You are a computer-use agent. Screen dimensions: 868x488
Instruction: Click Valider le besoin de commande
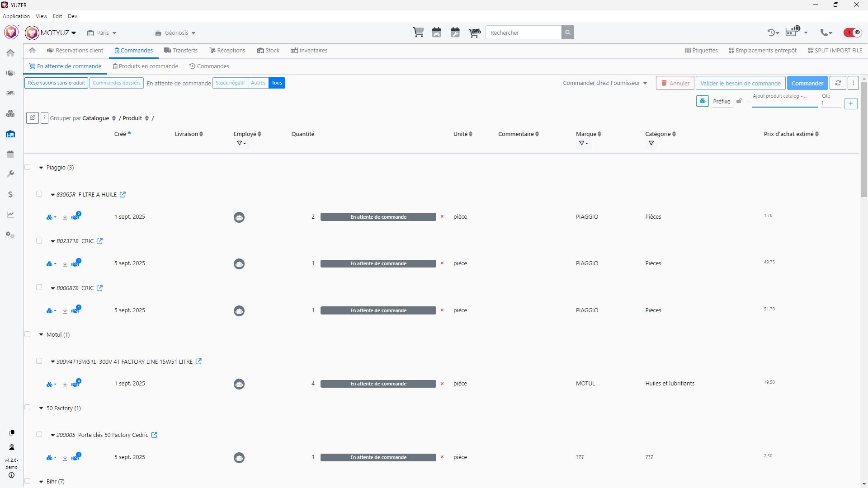tap(740, 83)
